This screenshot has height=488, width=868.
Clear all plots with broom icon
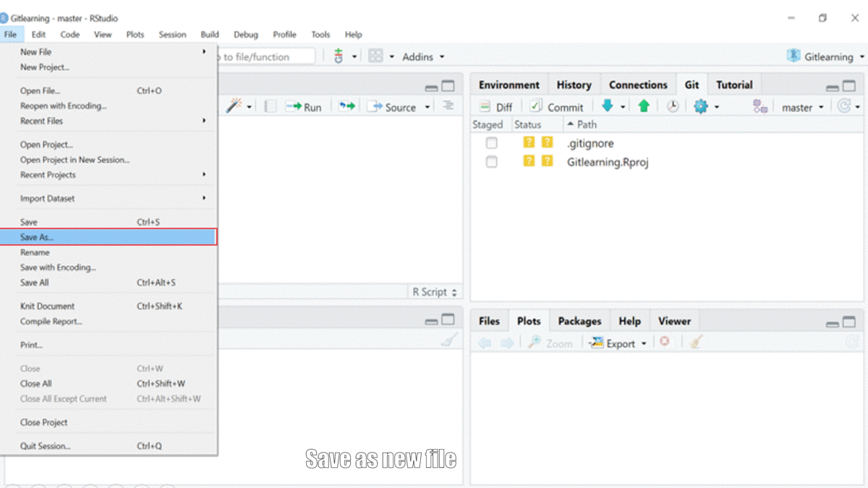(x=696, y=342)
